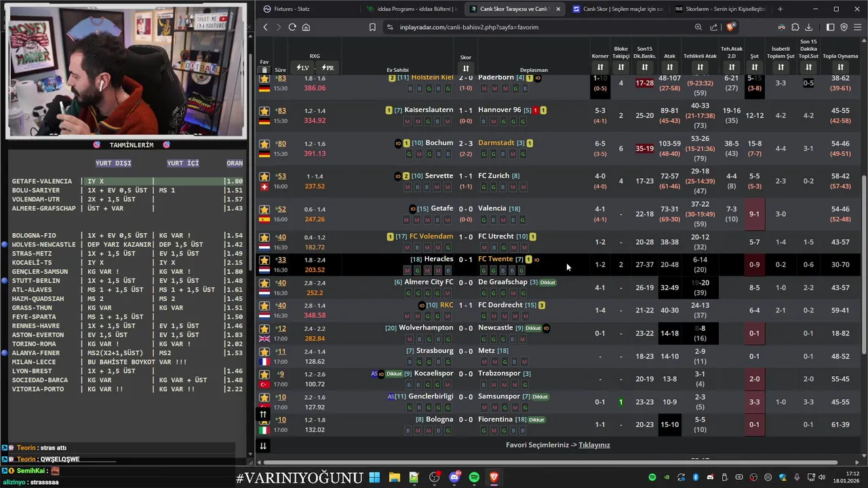Open Spotify from the taskbar

(x=474, y=478)
